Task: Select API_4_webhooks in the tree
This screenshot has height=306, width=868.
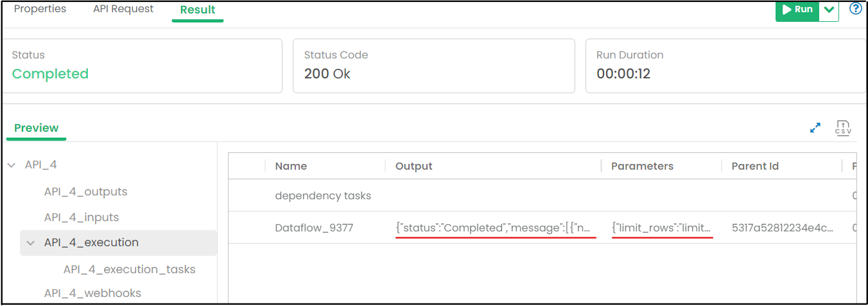Action: [92, 293]
